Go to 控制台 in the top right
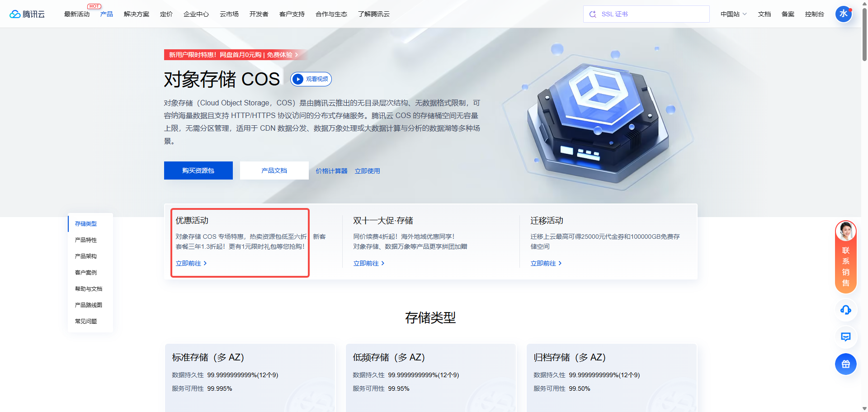This screenshot has width=868, height=412. (814, 14)
